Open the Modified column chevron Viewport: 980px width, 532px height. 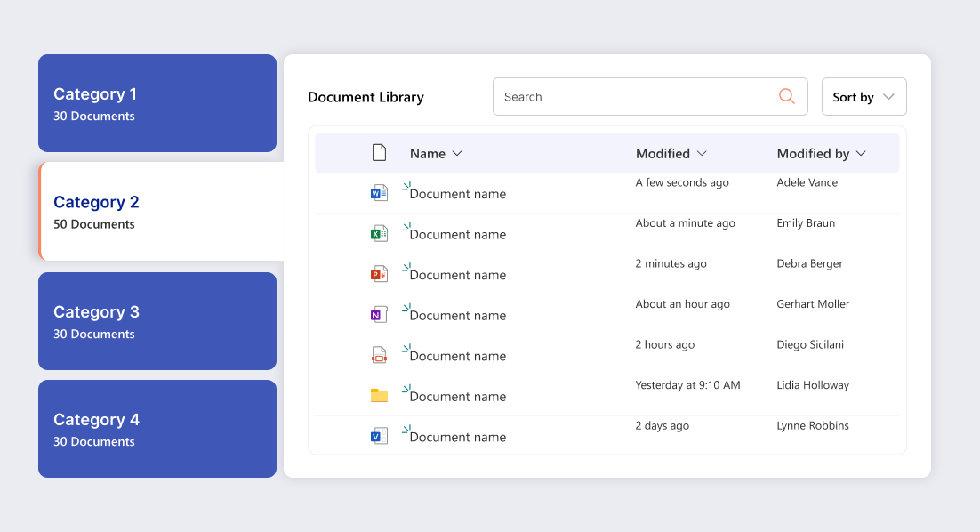703,153
